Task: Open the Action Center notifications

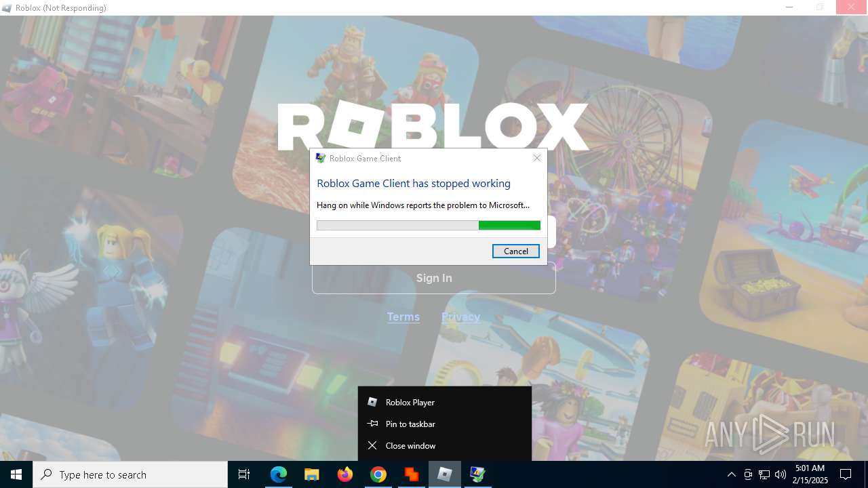Action: (846, 474)
